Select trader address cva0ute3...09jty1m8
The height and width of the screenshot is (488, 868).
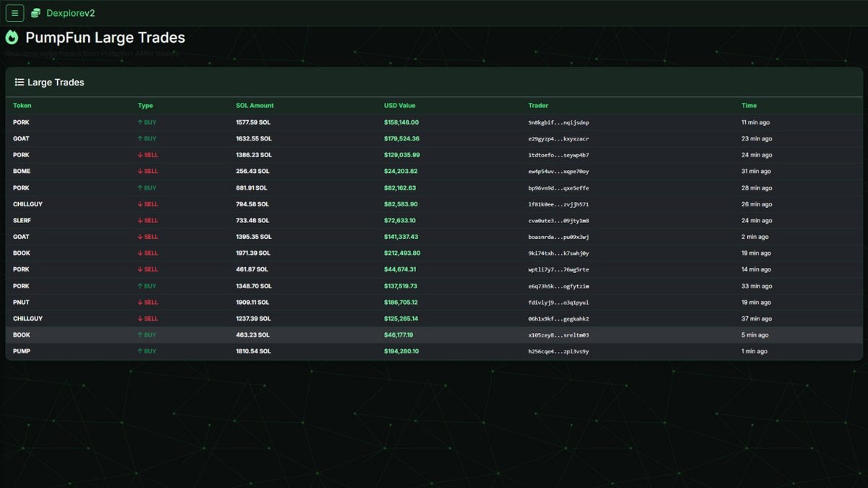click(558, 221)
